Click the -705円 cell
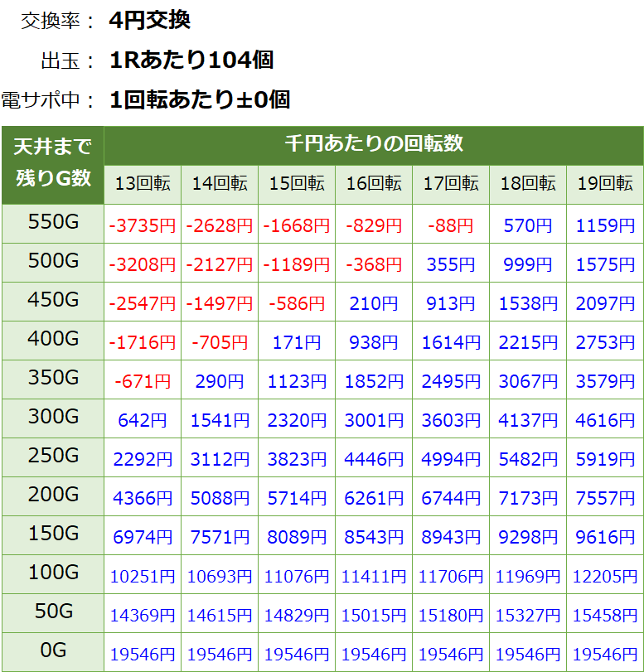This screenshot has width=644, height=672. click(x=220, y=342)
